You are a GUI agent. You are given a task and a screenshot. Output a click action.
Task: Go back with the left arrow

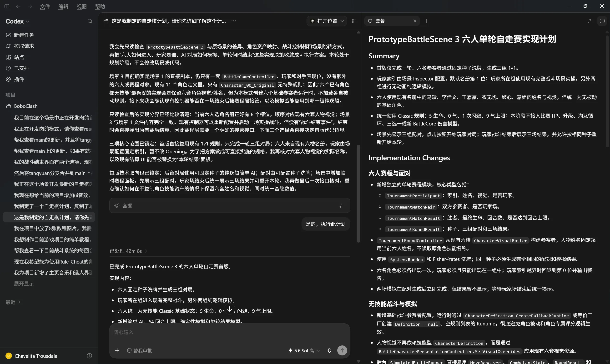tap(18, 6)
